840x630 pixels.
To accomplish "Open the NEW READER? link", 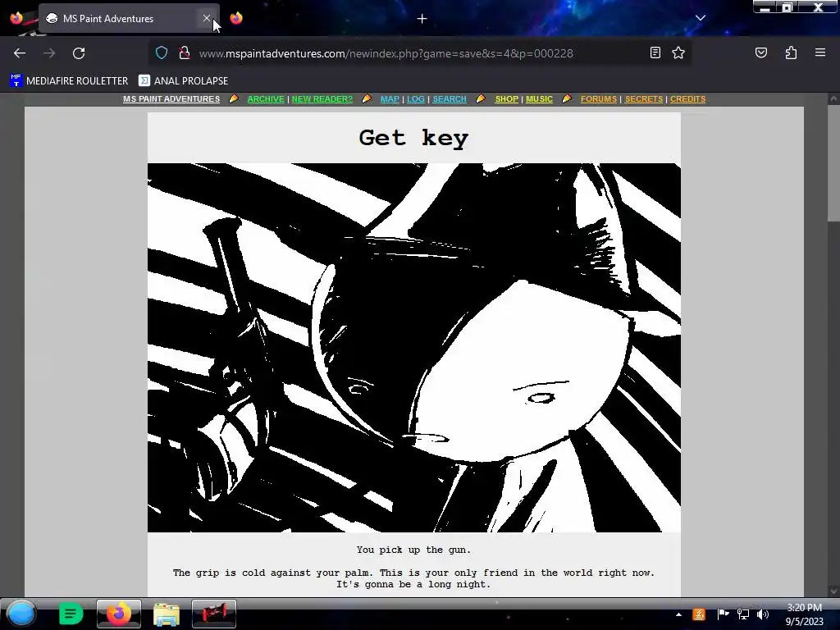I will click(322, 99).
